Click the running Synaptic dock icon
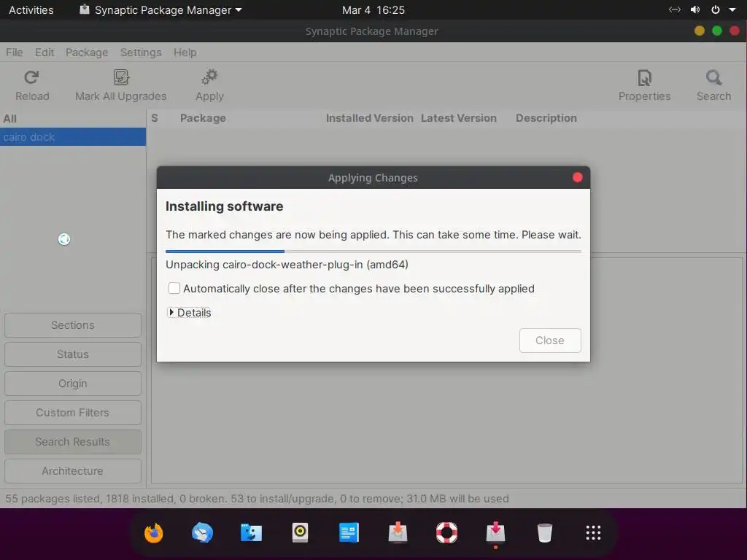The image size is (747, 560). tap(495, 533)
